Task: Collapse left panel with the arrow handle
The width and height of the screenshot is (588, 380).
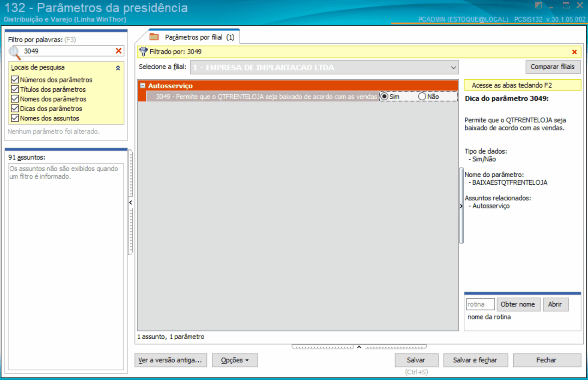Action: point(130,202)
